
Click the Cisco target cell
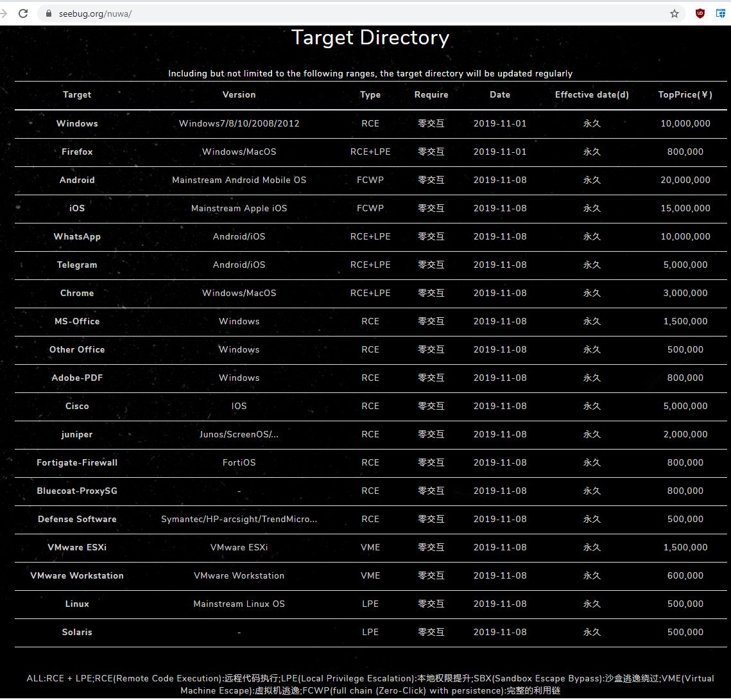[x=77, y=407]
